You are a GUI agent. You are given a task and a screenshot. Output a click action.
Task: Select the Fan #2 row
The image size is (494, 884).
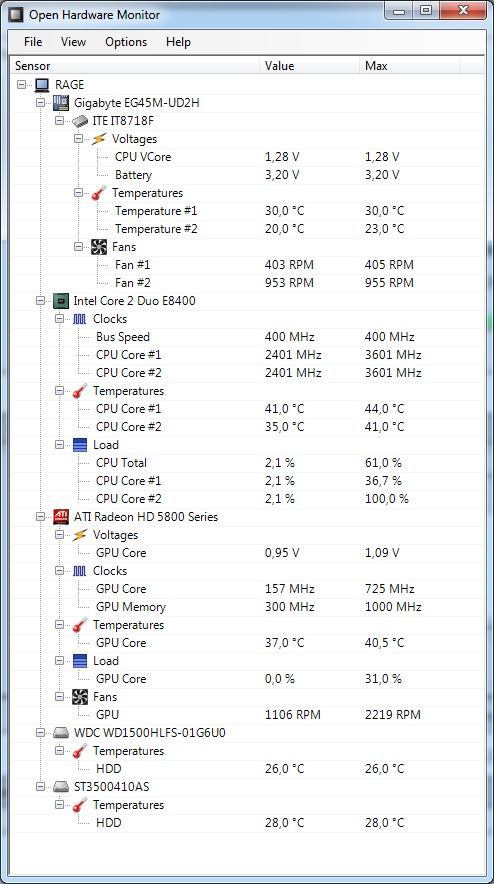[247, 283]
